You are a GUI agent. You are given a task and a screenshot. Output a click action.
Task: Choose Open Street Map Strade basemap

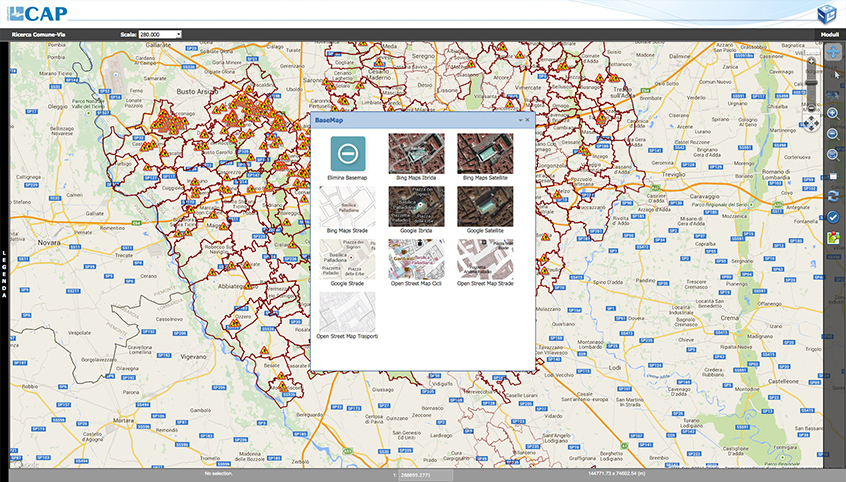485,260
